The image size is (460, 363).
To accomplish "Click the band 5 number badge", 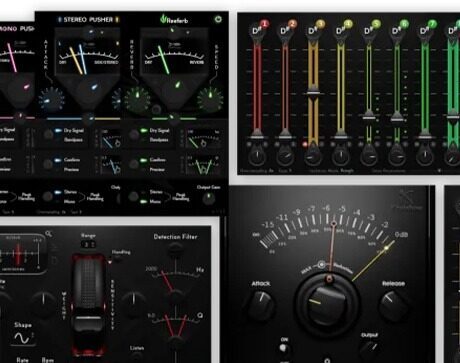I will tap(376, 24).
